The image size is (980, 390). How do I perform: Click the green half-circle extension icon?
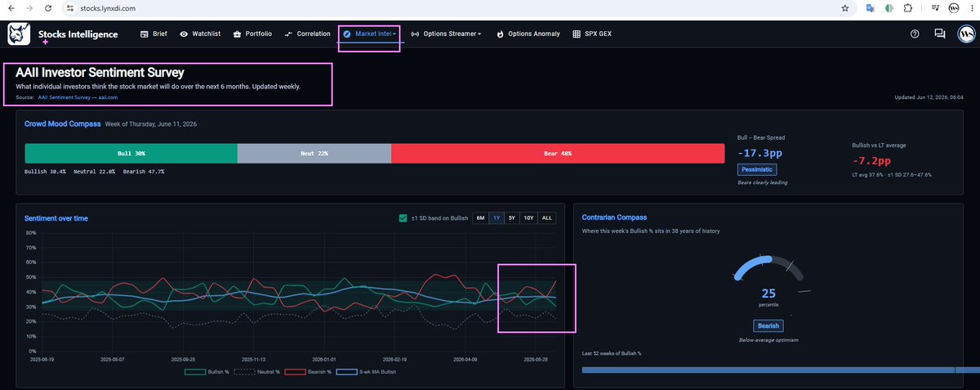pos(889,7)
